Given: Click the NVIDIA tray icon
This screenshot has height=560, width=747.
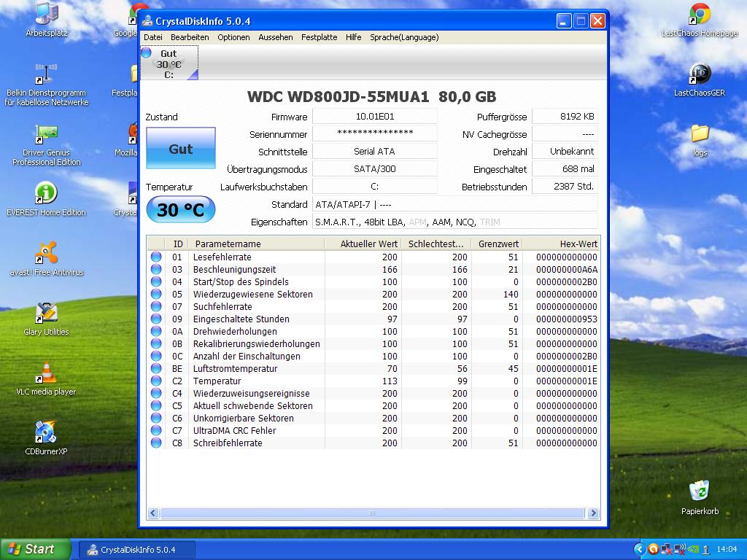Looking at the screenshot, I should 694,550.
